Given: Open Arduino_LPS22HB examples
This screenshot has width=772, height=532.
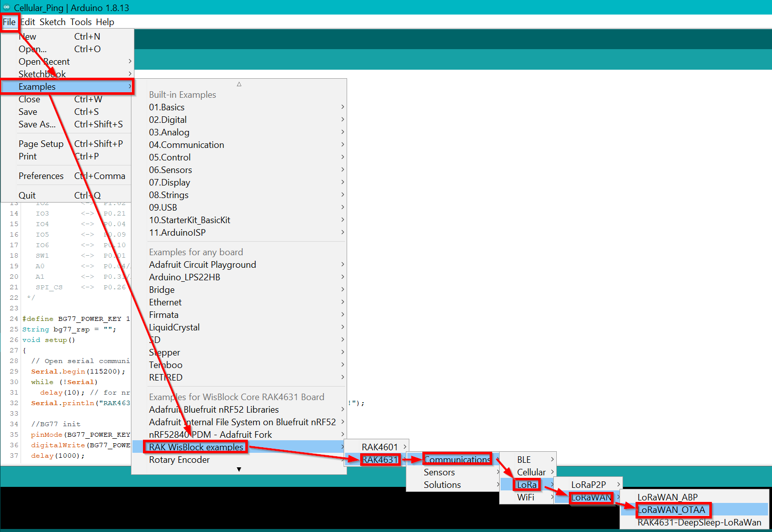Looking at the screenshot, I should pyautogui.click(x=239, y=277).
